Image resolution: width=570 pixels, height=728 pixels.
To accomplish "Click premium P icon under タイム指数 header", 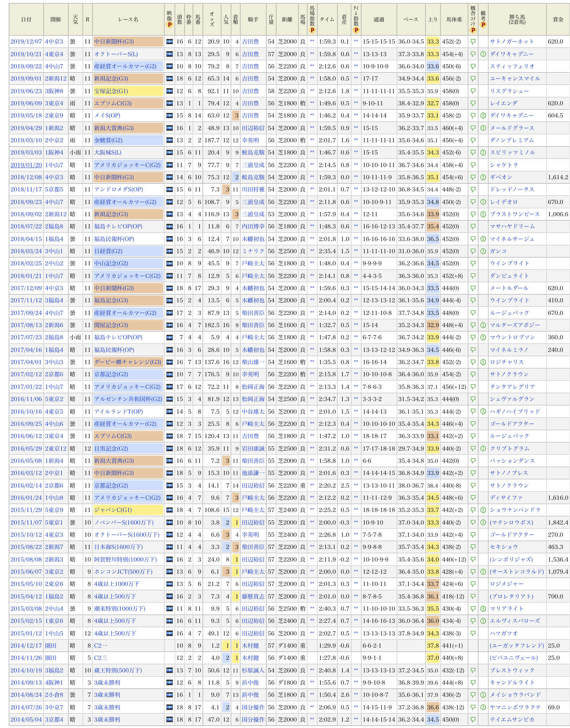I will [x=356, y=30].
